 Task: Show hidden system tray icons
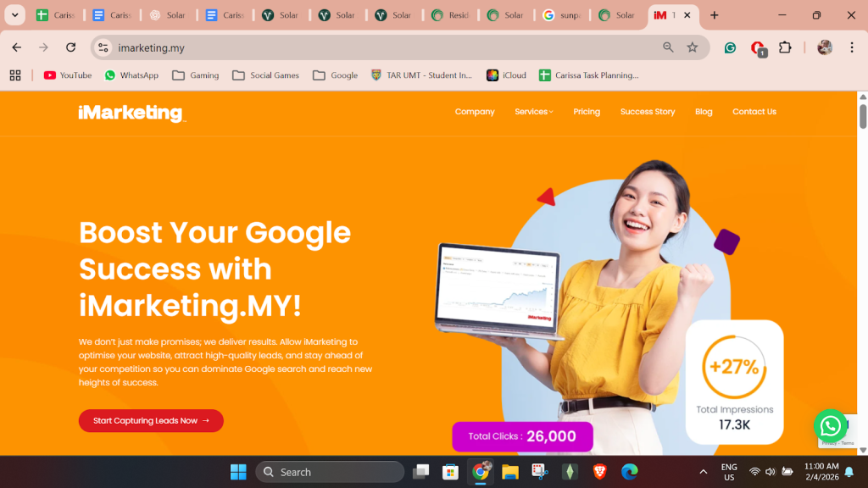(703, 472)
